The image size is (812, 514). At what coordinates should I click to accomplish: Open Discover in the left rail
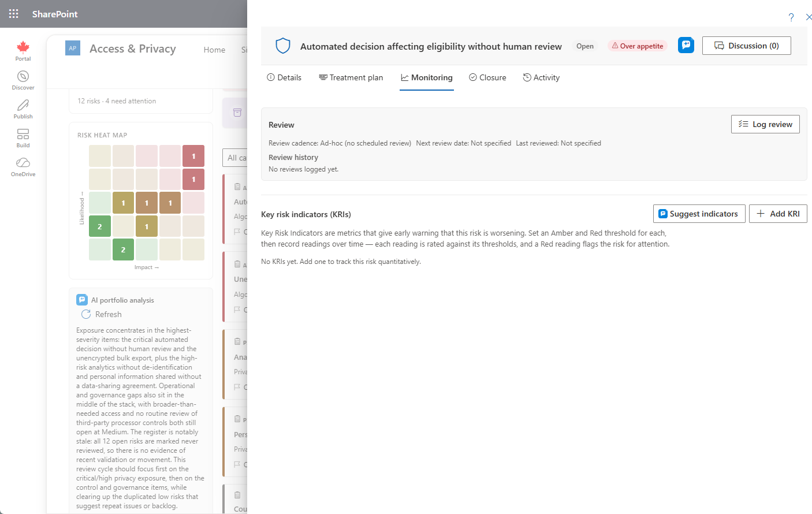23,80
